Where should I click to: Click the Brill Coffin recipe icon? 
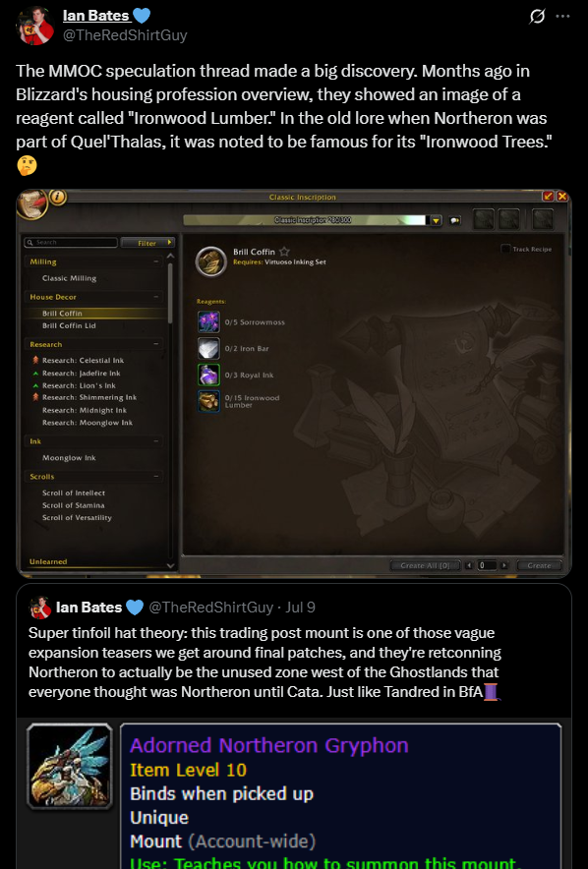coord(211,261)
